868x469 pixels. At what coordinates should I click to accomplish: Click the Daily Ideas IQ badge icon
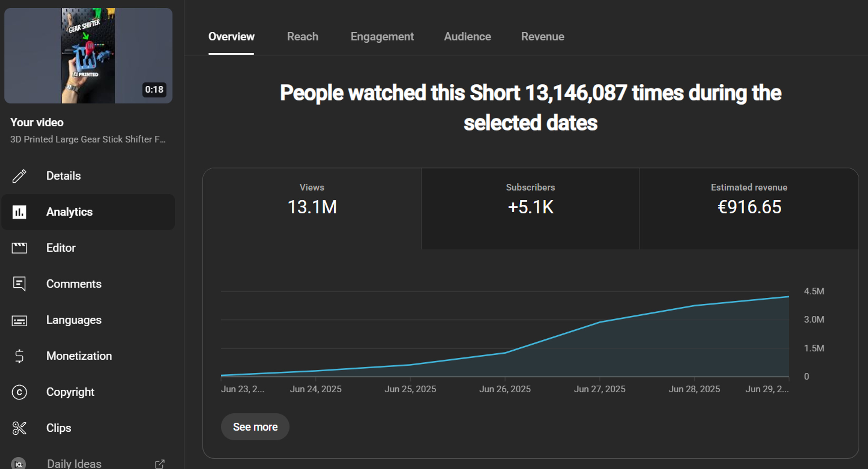pyautogui.click(x=19, y=463)
